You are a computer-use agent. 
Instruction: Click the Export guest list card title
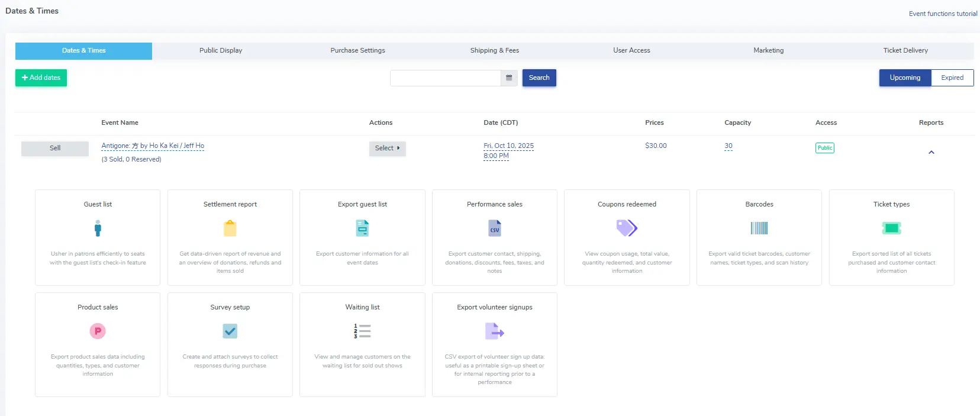[362, 204]
